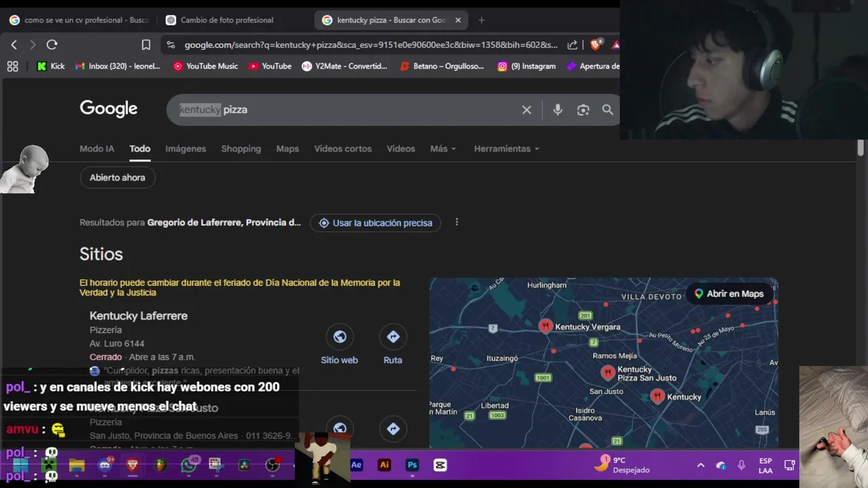Get Ruta directions to Kentucky Laferrere
Viewport: 868px width, 488px height.
coord(393,346)
